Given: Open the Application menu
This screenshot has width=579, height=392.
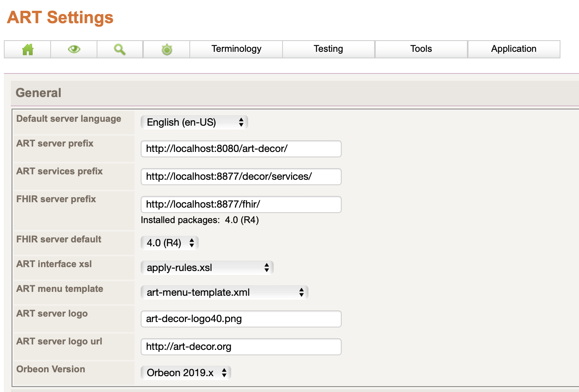Looking at the screenshot, I should (x=514, y=49).
